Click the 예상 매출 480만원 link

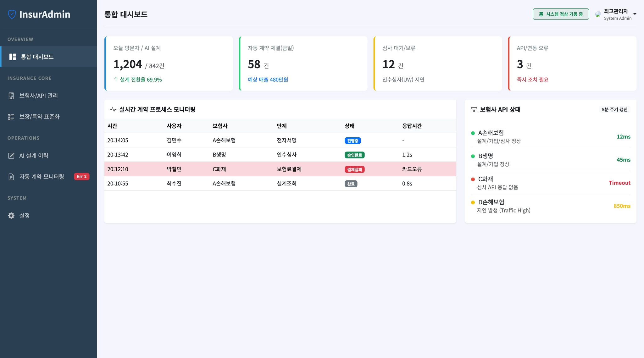coord(268,80)
